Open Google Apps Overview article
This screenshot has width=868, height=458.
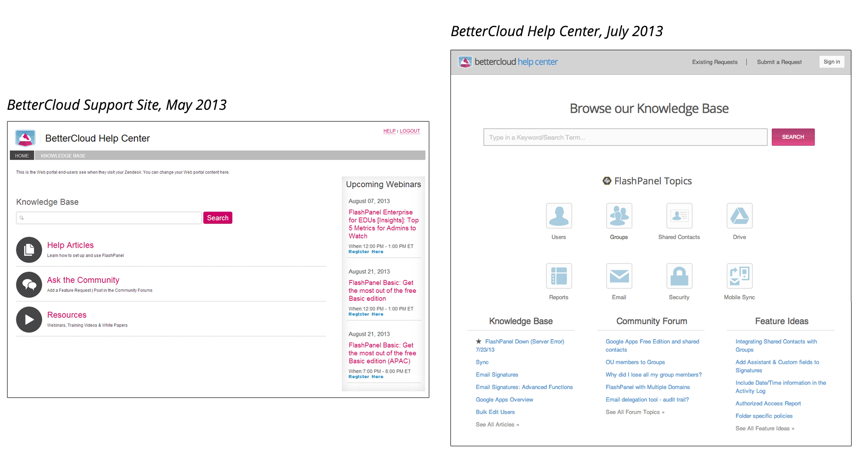[504, 400]
